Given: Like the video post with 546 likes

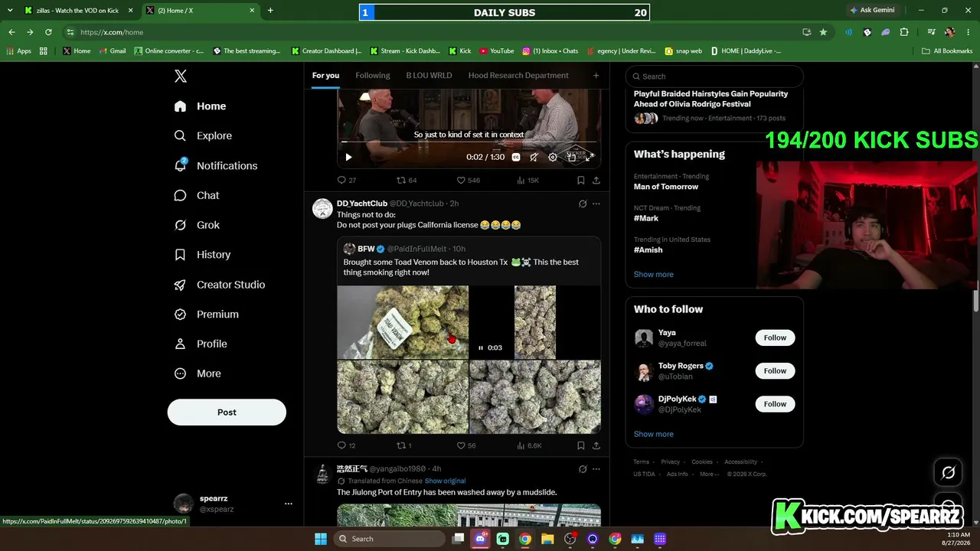Looking at the screenshot, I should point(469,181).
